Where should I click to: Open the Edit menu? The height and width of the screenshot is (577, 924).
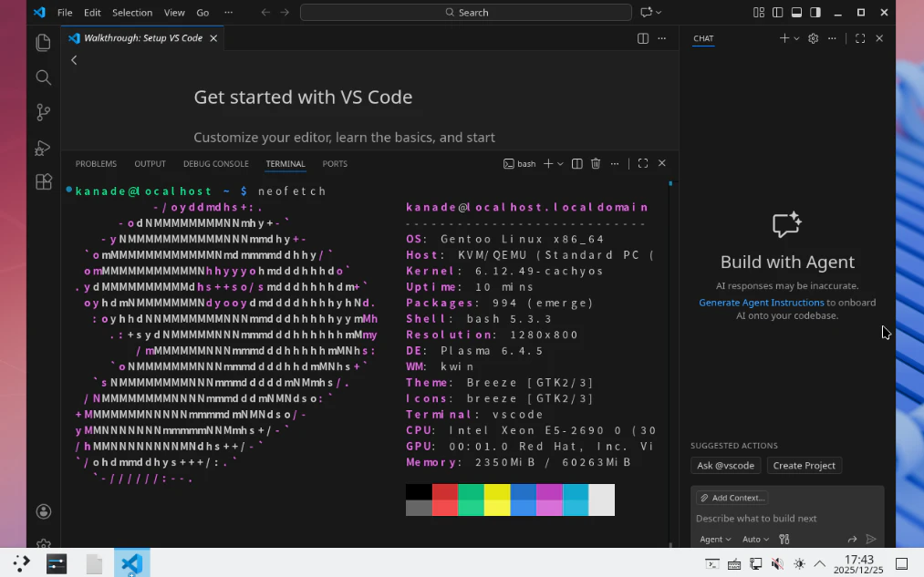(92, 13)
